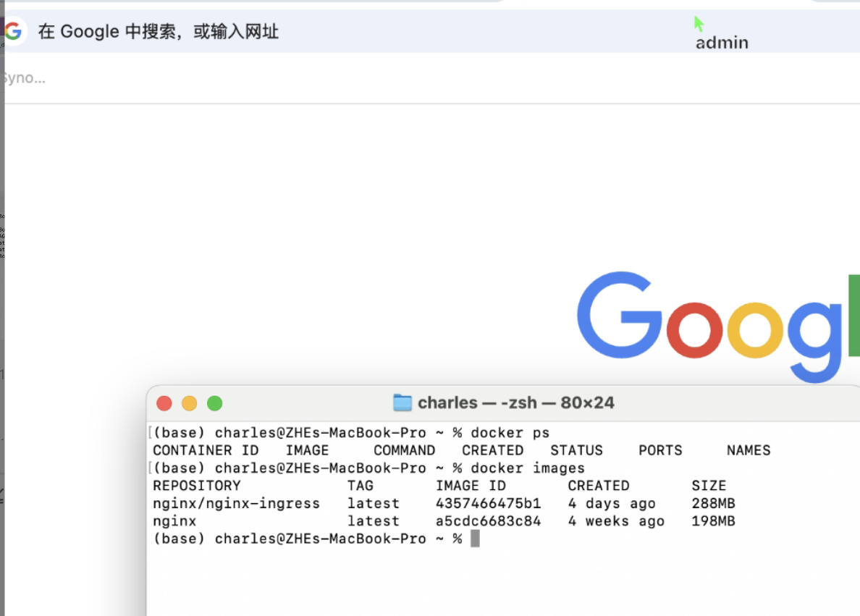Open the Syno... bookmark

pyautogui.click(x=24, y=78)
